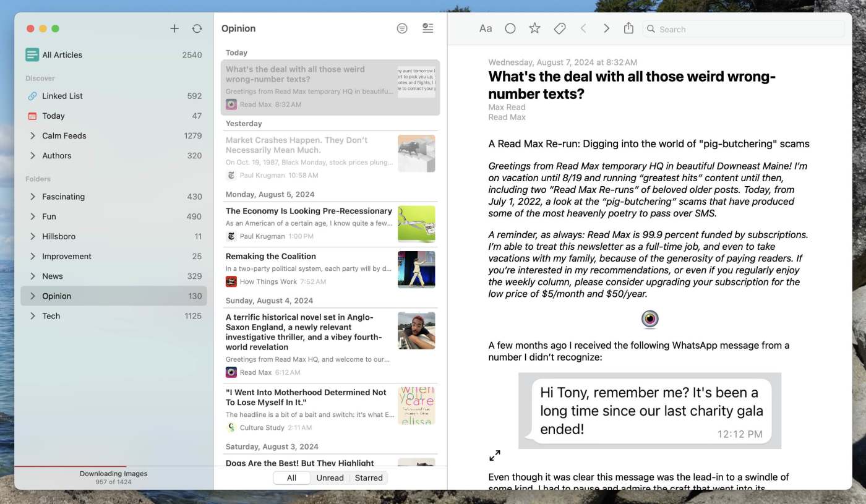Star the current article

[535, 28]
